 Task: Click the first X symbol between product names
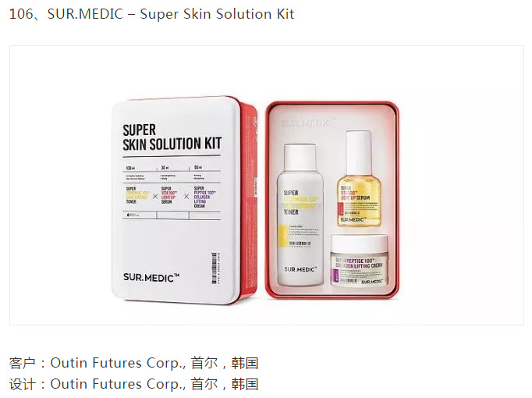point(155,196)
